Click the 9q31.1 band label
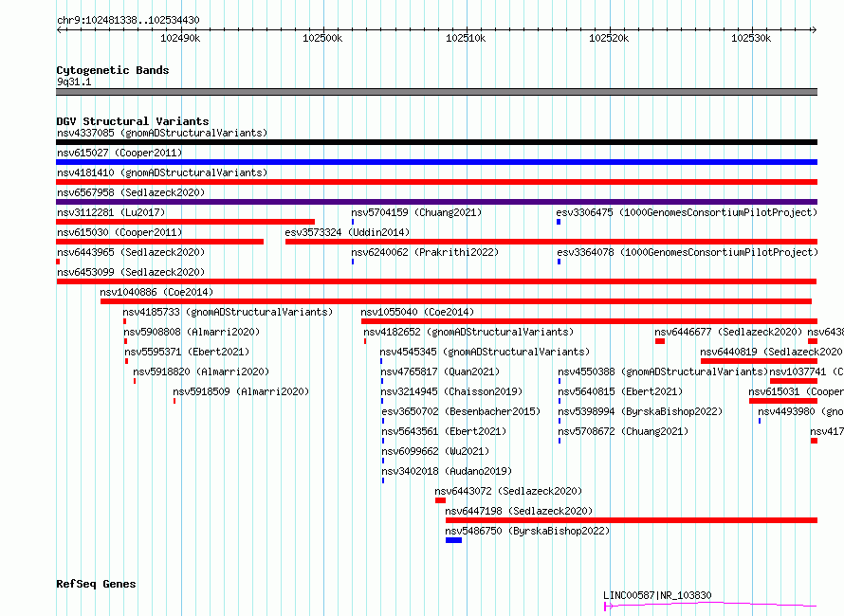 click(74, 82)
